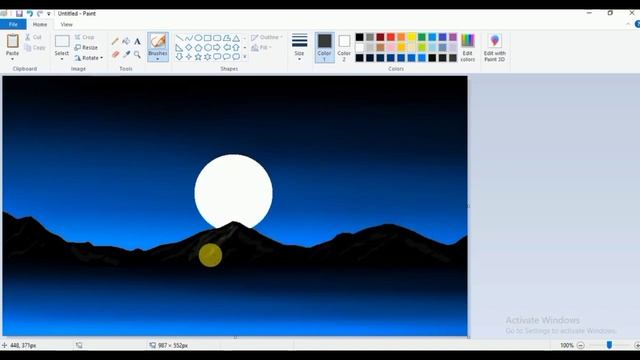Choose the Diamond shape
The height and width of the screenshot is (360, 640).
189,47
